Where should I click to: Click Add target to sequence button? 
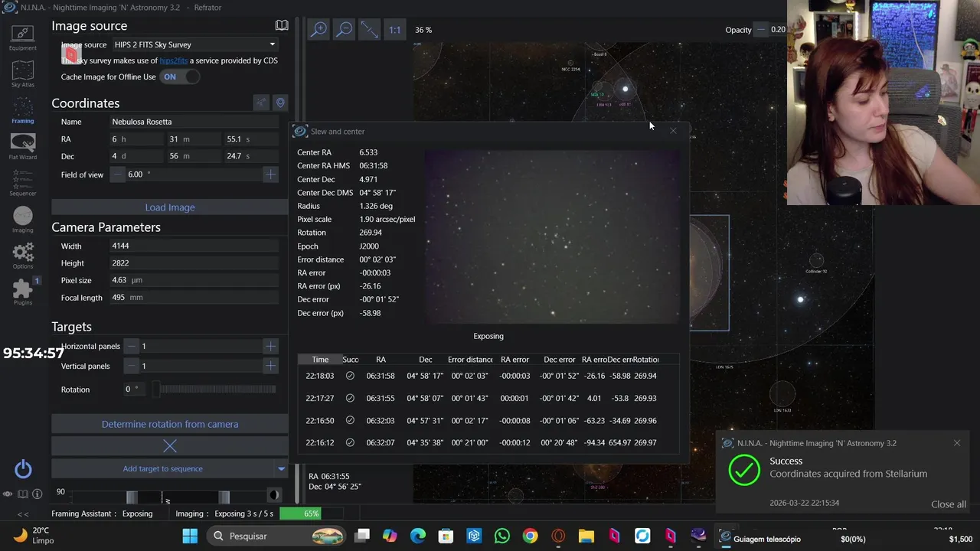click(163, 468)
